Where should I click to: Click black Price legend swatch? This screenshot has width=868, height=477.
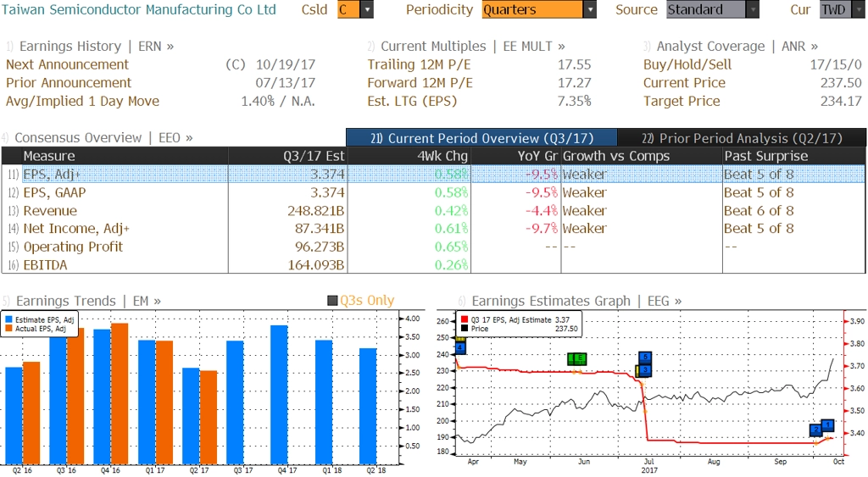pos(465,329)
